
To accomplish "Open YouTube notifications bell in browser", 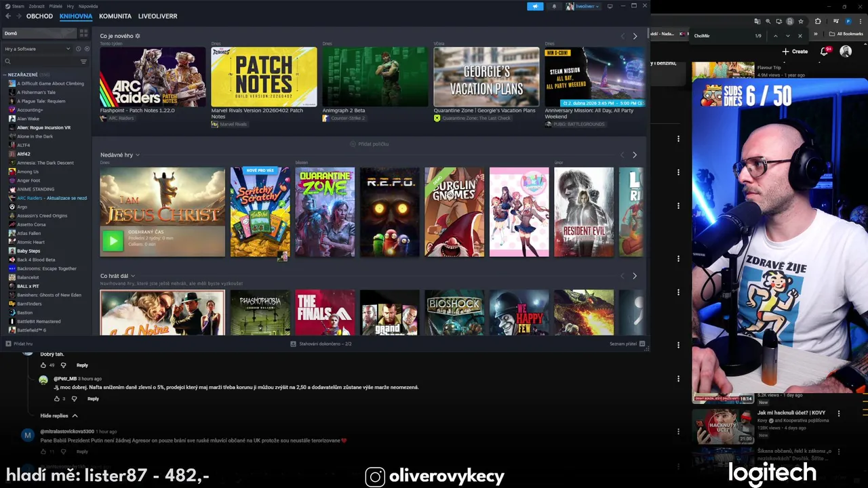I will pos(825,52).
